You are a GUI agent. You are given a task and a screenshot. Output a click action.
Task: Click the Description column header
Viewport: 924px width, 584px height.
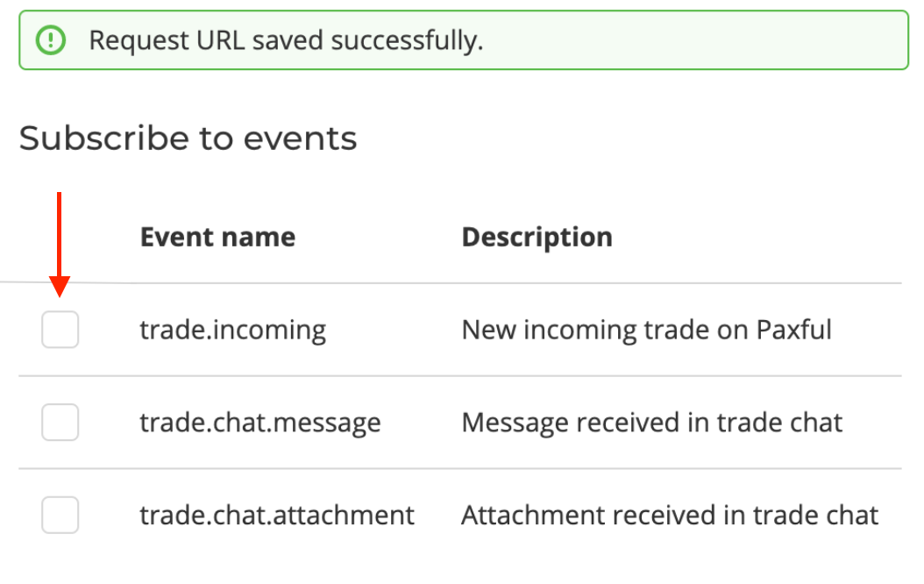[x=537, y=237]
